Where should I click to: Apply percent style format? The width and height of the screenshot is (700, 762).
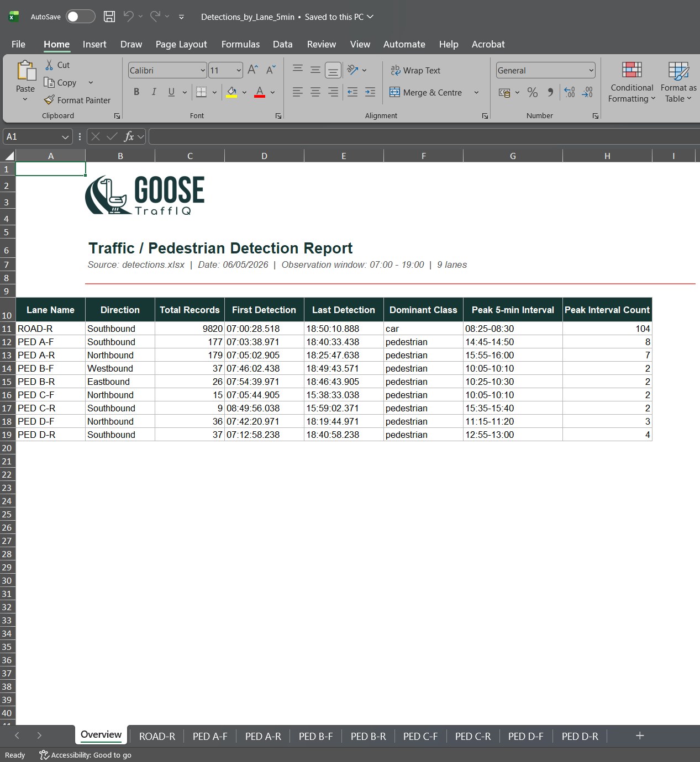(532, 92)
